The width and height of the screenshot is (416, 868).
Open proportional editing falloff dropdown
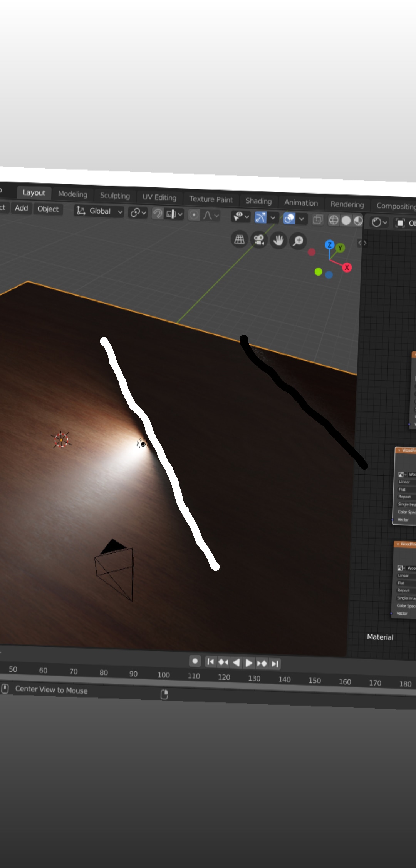click(x=211, y=216)
